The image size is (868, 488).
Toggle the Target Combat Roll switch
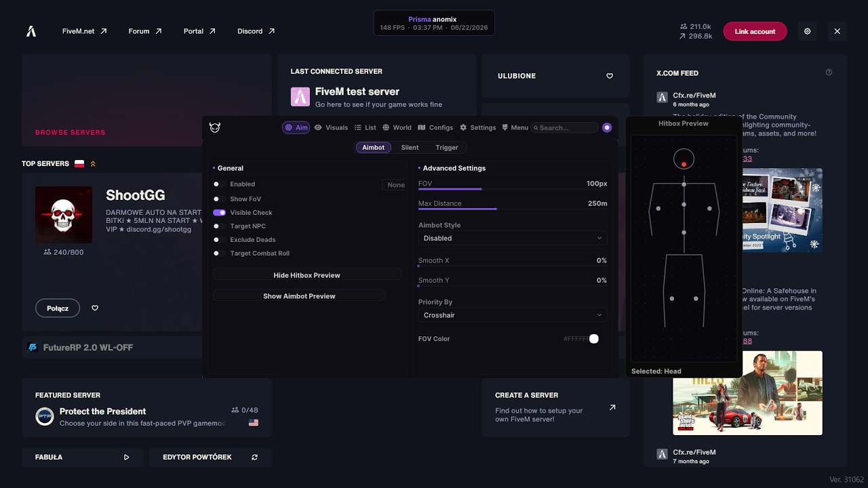click(219, 253)
